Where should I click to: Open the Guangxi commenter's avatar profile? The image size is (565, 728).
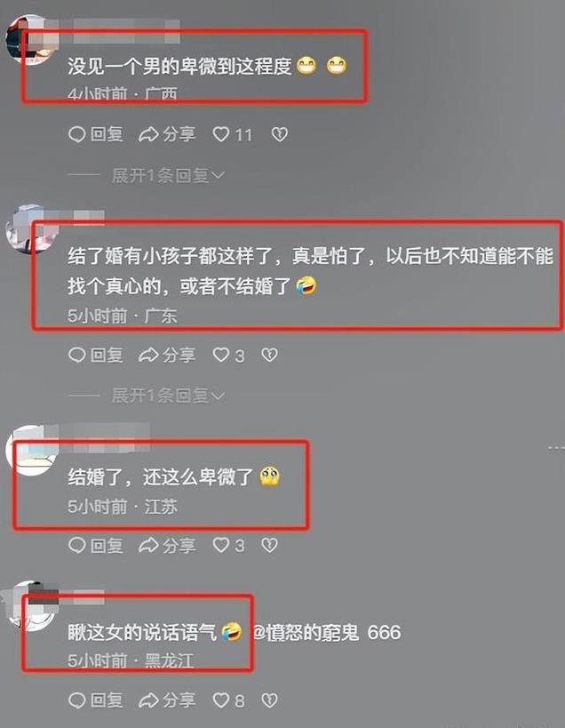coord(30,40)
